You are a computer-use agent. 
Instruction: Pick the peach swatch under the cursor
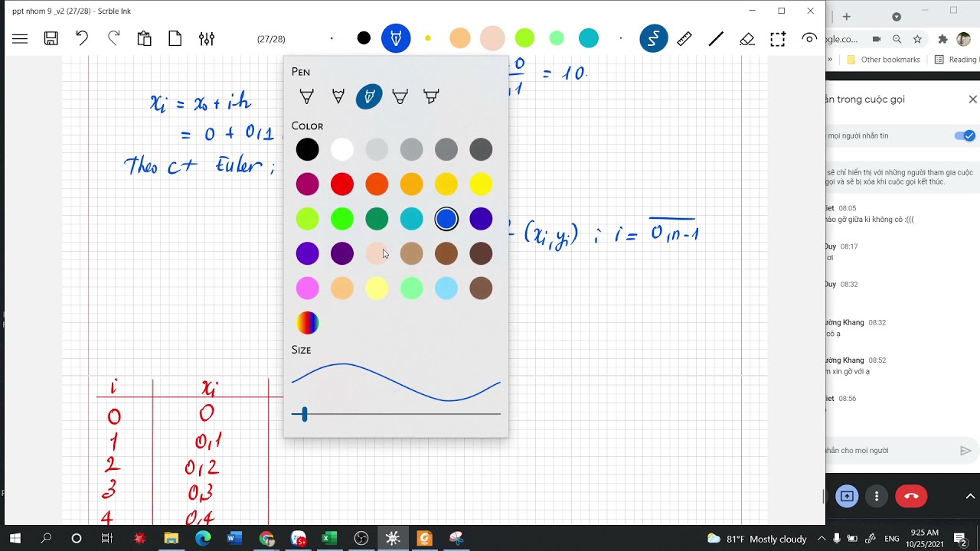tap(377, 253)
